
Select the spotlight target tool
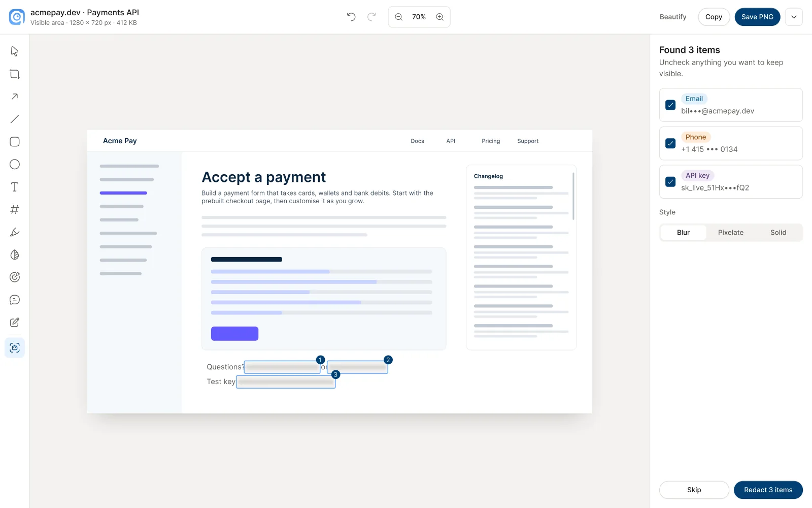[15, 277]
